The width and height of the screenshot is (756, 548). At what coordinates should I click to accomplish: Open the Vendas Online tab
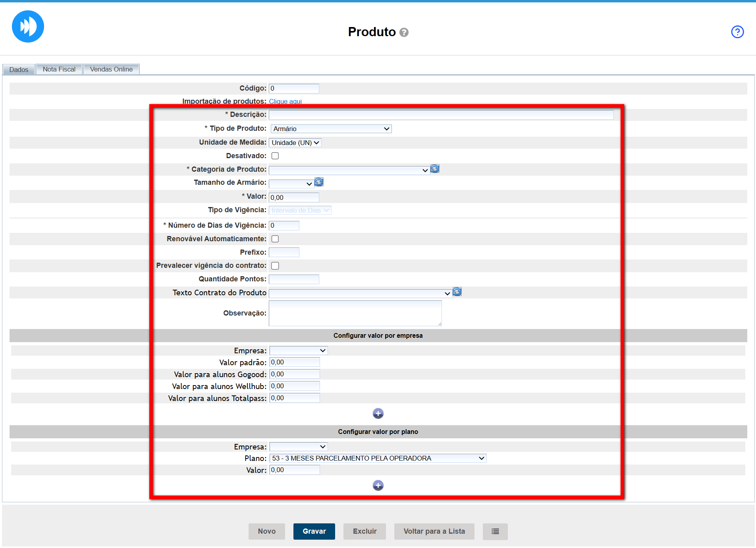point(111,69)
